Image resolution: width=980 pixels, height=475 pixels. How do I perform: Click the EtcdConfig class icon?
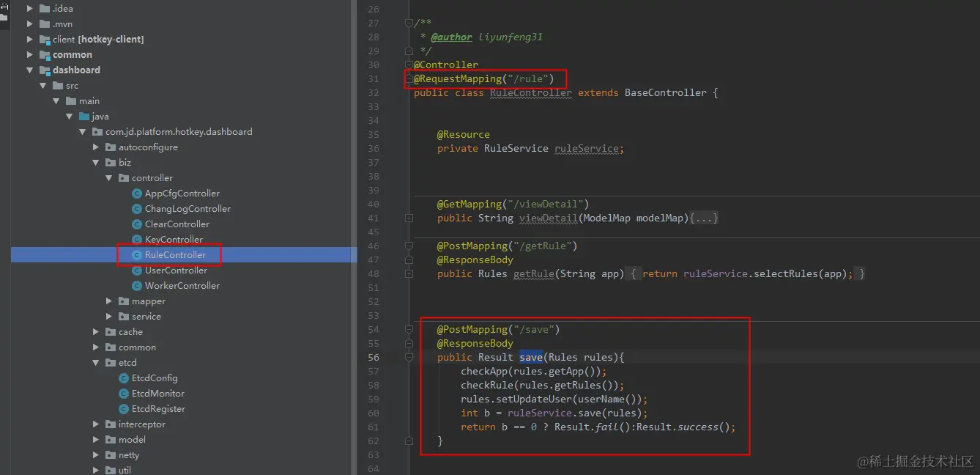click(x=123, y=378)
